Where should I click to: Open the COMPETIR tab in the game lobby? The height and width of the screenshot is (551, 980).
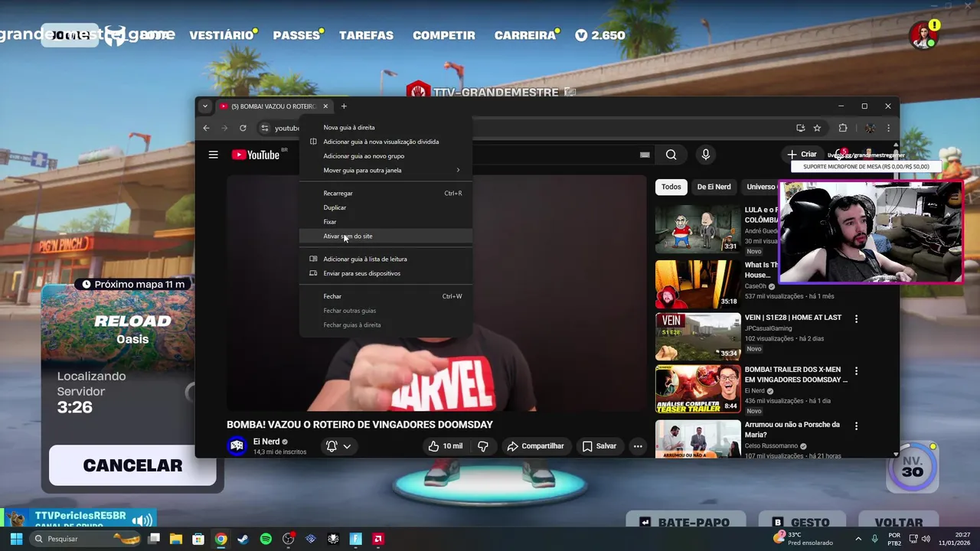pyautogui.click(x=444, y=35)
